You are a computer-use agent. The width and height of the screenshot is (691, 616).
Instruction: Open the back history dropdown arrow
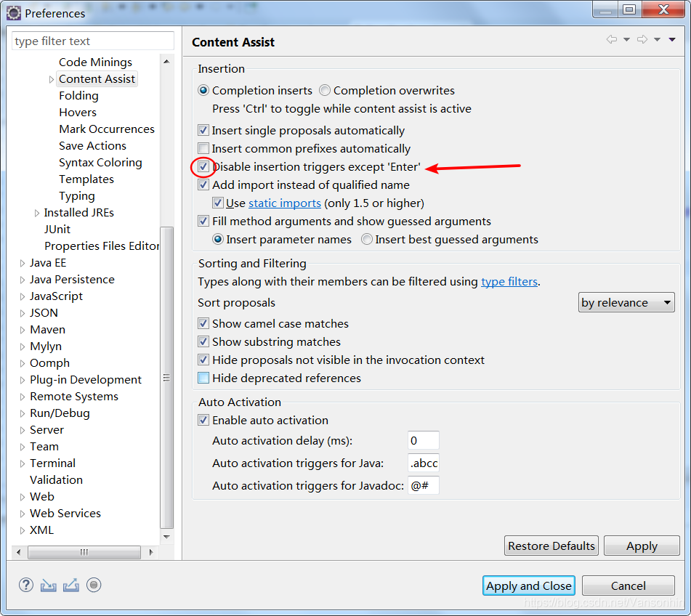click(x=626, y=40)
